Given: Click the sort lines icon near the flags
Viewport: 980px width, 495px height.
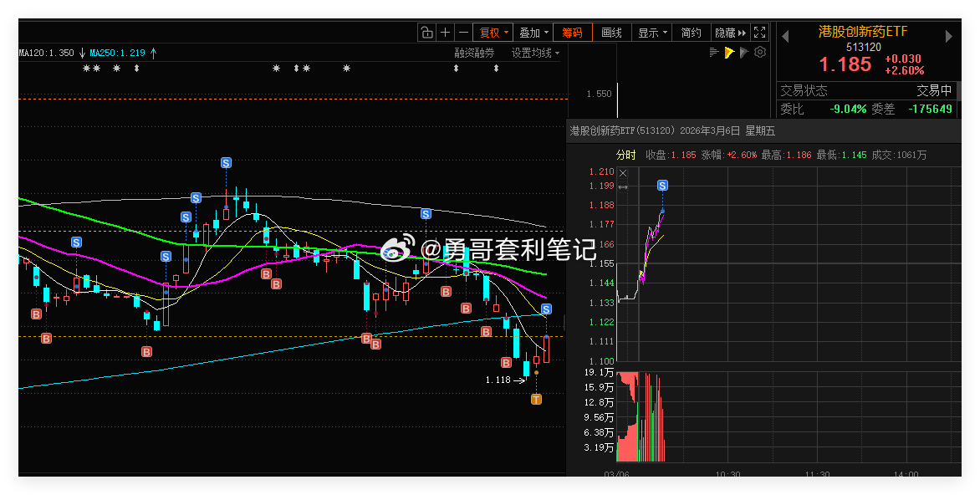Looking at the screenshot, I should [x=714, y=52].
